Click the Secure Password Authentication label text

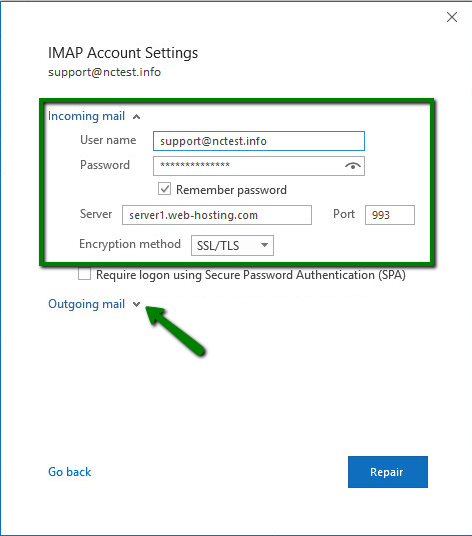[x=251, y=275]
